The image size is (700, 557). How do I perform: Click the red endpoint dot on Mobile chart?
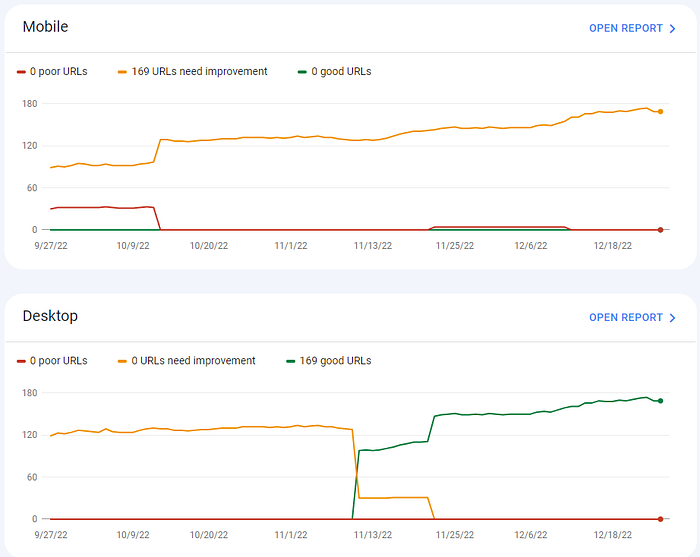tap(660, 230)
